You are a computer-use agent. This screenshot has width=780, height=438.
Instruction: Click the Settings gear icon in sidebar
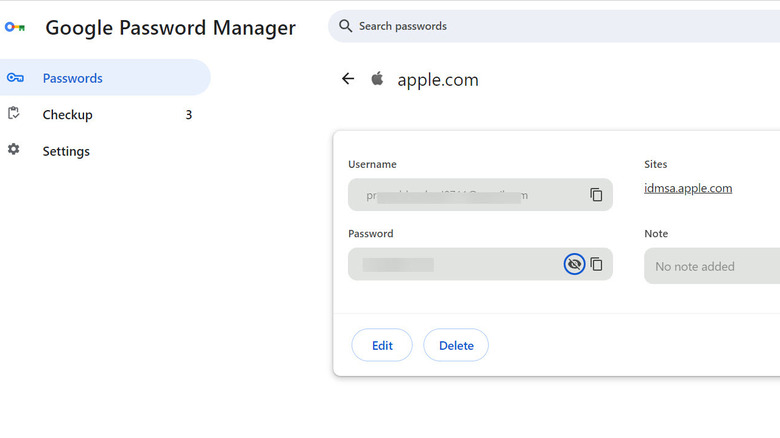pyautogui.click(x=14, y=150)
